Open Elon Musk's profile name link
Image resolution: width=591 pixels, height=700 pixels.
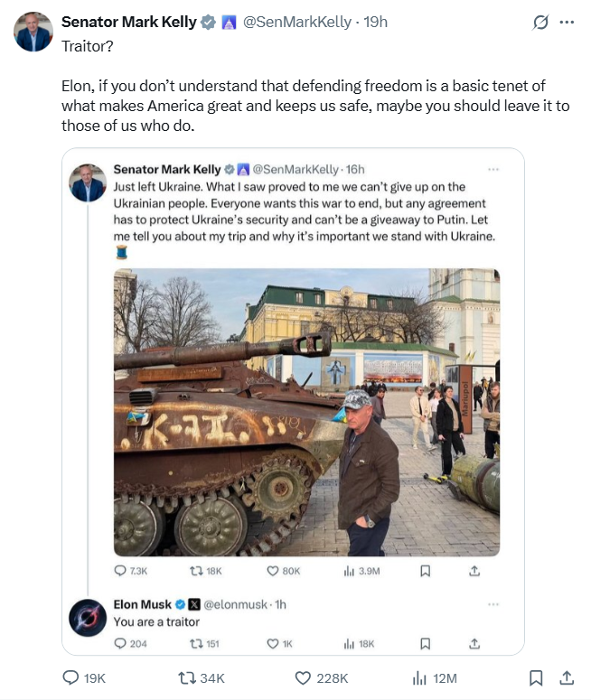143,604
